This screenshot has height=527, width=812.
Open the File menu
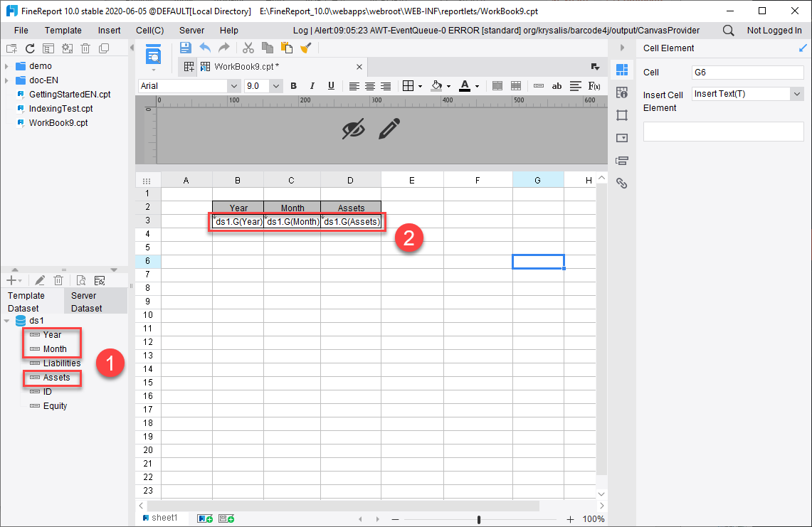pyautogui.click(x=21, y=31)
